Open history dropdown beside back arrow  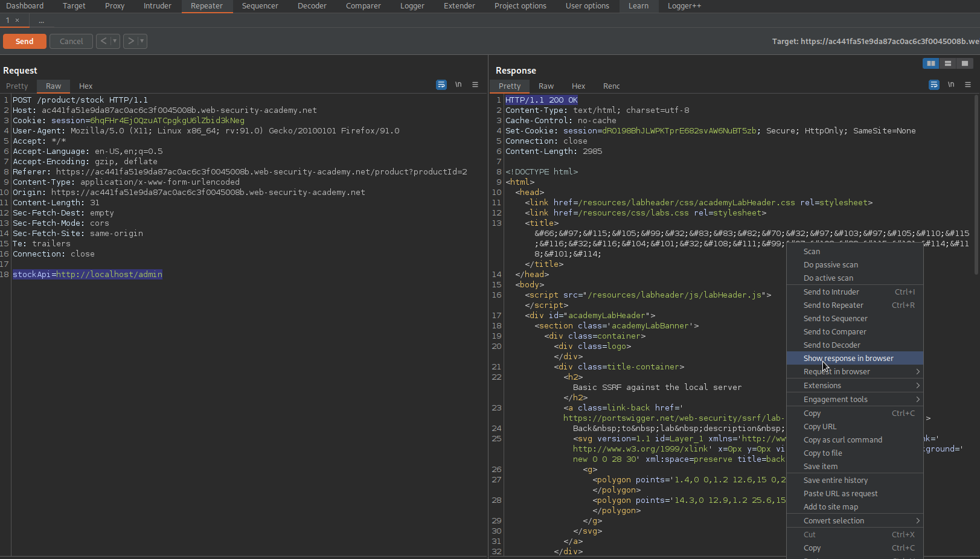click(115, 41)
